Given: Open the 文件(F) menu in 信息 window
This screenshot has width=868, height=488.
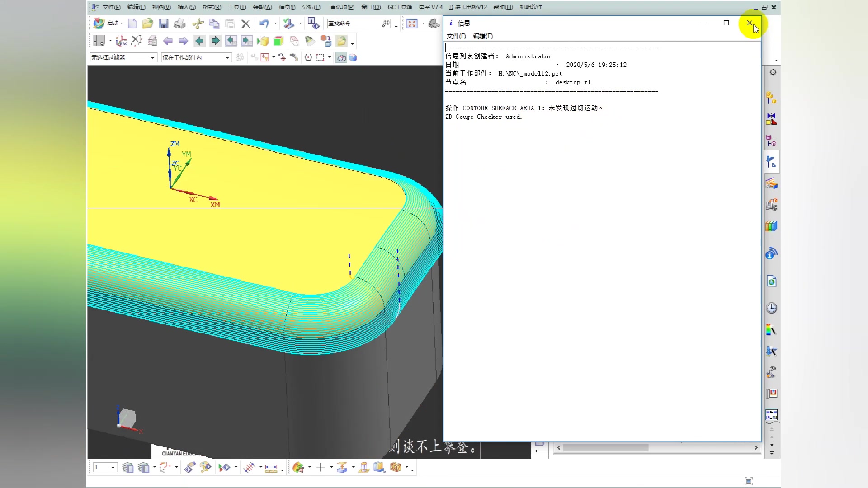Looking at the screenshot, I should click(x=456, y=36).
